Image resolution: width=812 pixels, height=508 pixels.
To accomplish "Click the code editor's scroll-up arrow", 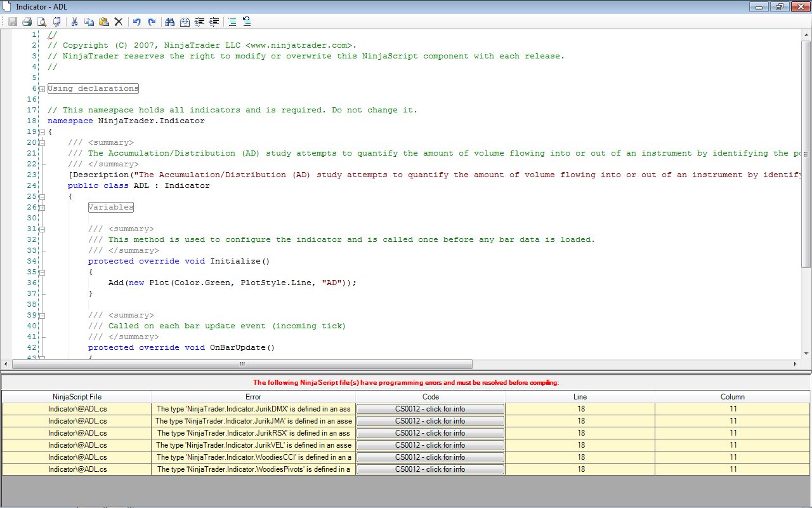I will pyautogui.click(x=806, y=34).
